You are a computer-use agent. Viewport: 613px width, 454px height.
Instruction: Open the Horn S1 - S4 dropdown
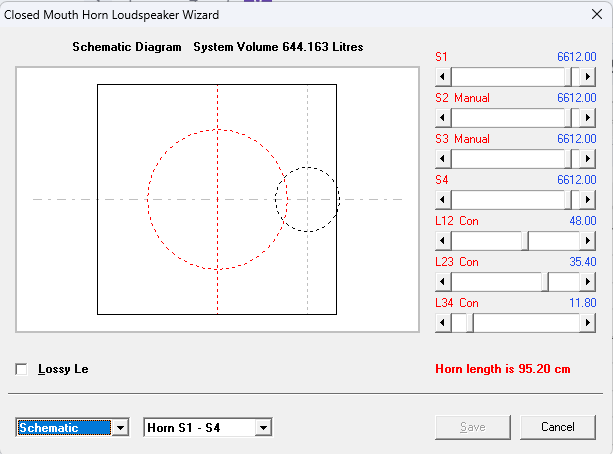pyautogui.click(x=263, y=427)
